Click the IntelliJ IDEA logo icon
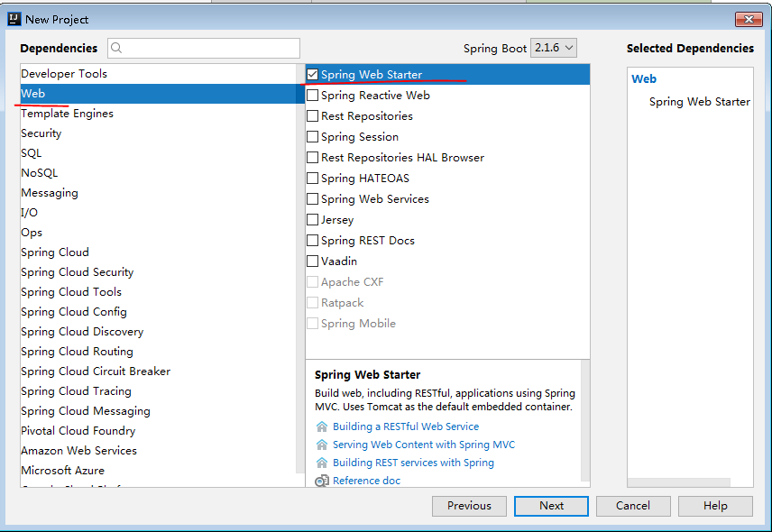The width and height of the screenshot is (772, 532). click(x=14, y=19)
